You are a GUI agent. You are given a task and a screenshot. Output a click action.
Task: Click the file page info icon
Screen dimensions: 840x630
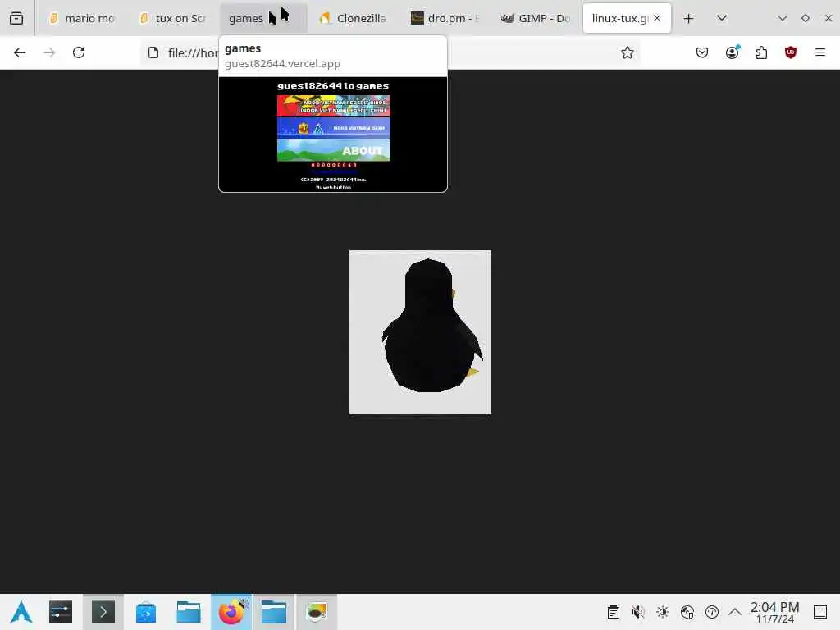click(x=153, y=53)
